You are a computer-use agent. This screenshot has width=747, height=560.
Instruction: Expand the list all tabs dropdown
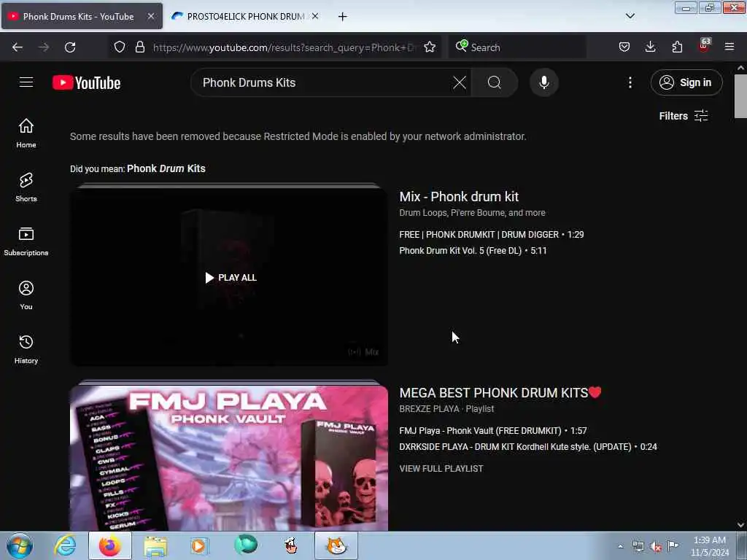pos(630,16)
